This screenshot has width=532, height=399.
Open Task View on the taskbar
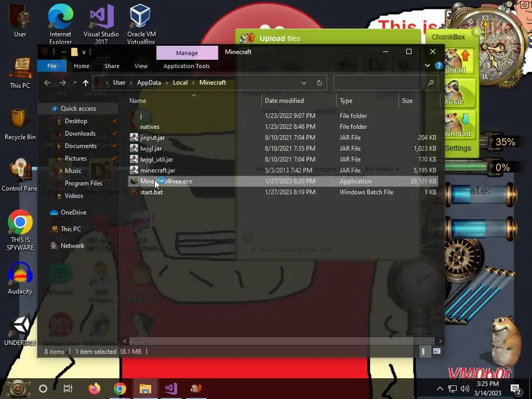68,389
